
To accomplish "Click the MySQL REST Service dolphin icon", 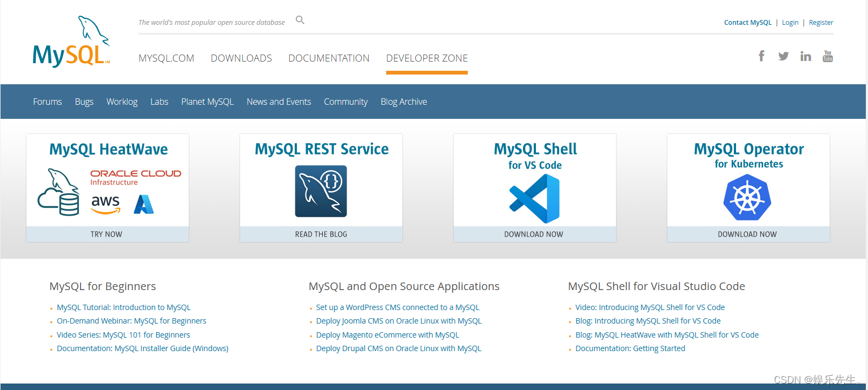I will pyautogui.click(x=321, y=191).
